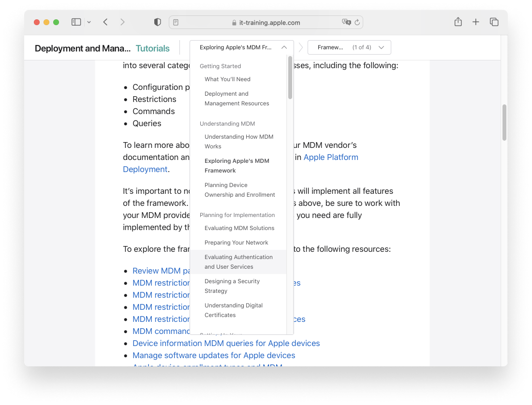Click the back navigation arrow
Screen dimensions: 532x405
(x=105, y=22)
